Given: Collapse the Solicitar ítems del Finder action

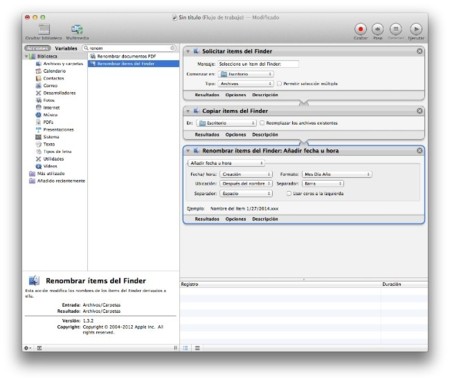Looking at the screenshot, I should click(x=188, y=51).
